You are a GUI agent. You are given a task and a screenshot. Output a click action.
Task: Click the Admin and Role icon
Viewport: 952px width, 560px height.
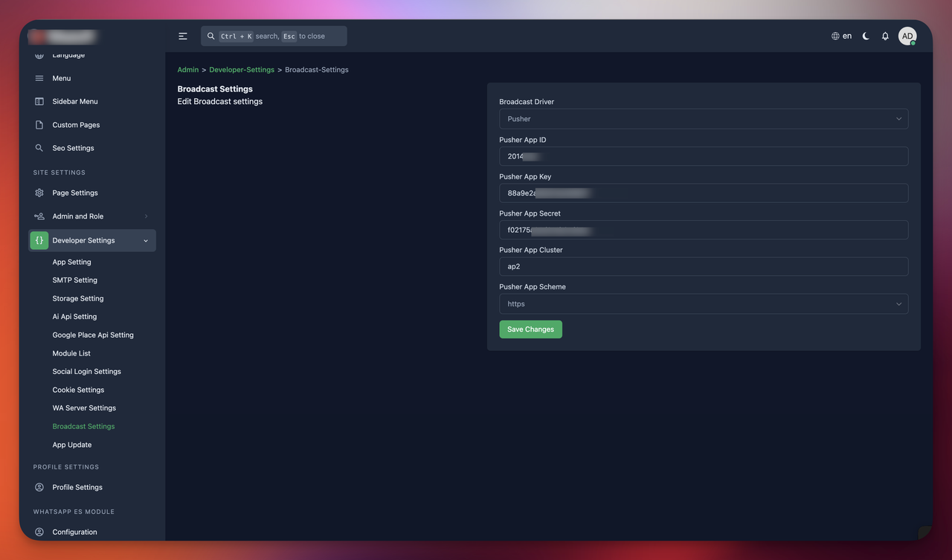coord(39,216)
